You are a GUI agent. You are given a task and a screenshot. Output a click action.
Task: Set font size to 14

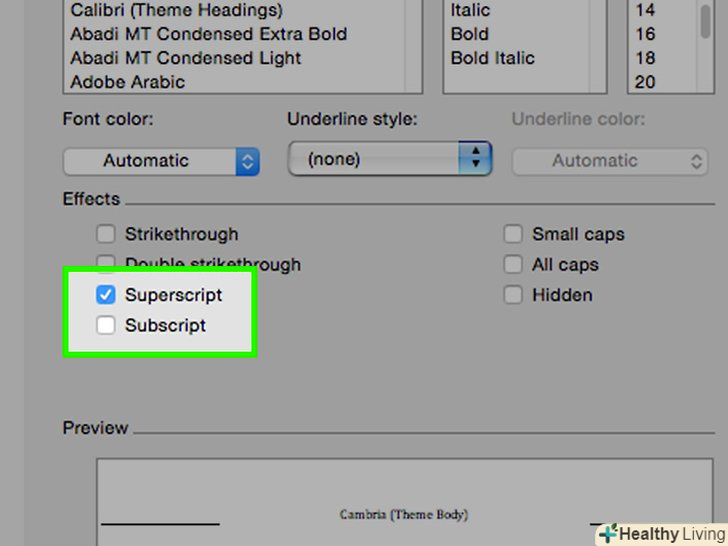pyautogui.click(x=645, y=11)
